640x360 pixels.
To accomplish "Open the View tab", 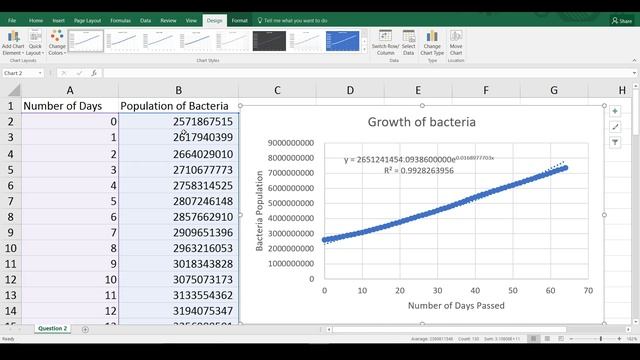I will click(191, 20).
